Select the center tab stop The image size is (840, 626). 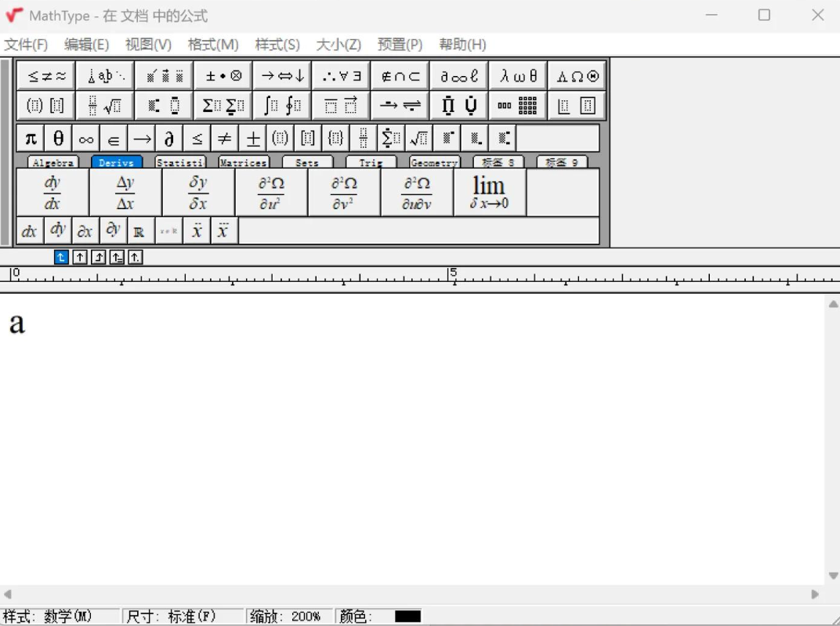tap(80, 258)
